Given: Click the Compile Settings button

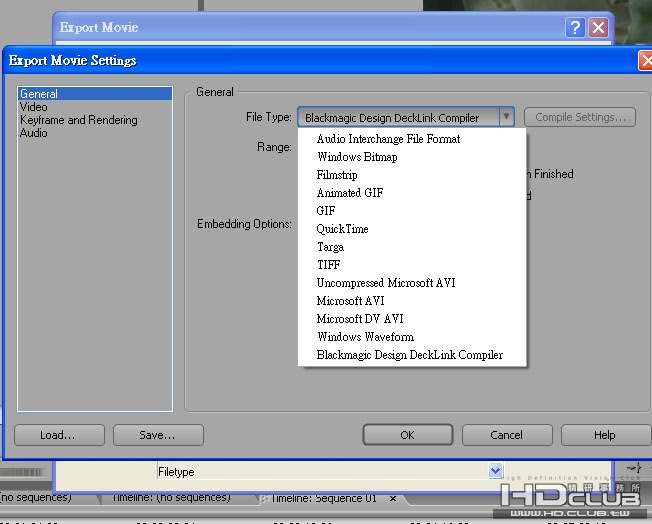Looking at the screenshot, I should (580, 117).
